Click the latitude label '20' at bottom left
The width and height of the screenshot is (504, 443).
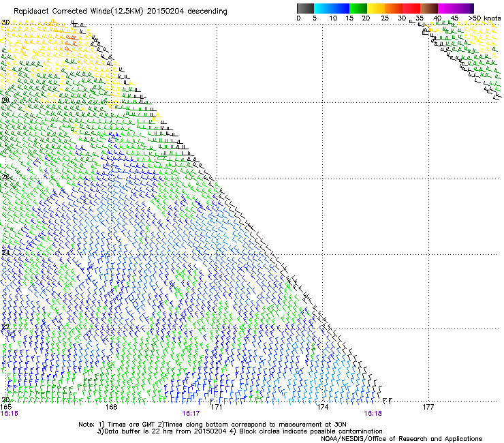click(5, 400)
